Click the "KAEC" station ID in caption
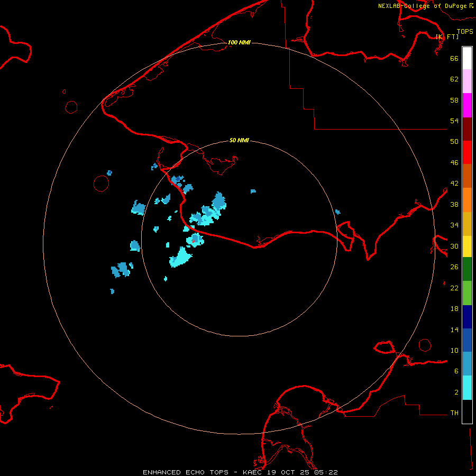This screenshot has height=476, width=476. [252, 472]
